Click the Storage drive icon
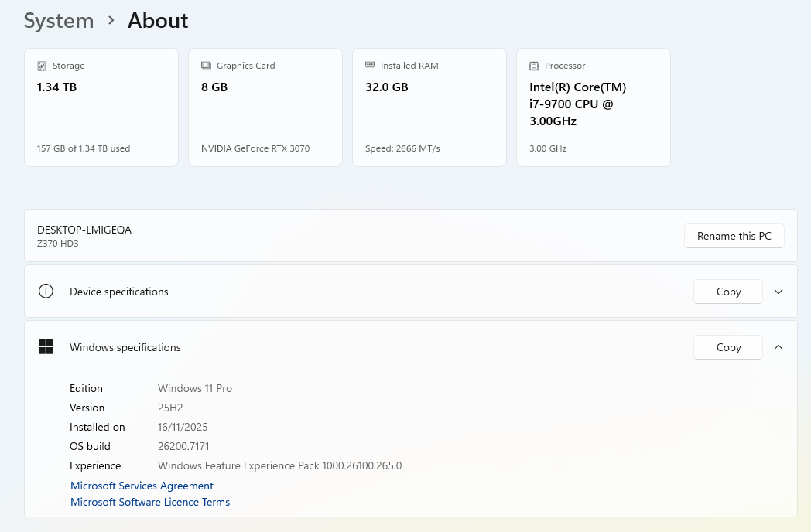The image size is (811, 532). click(x=42, y=66)
